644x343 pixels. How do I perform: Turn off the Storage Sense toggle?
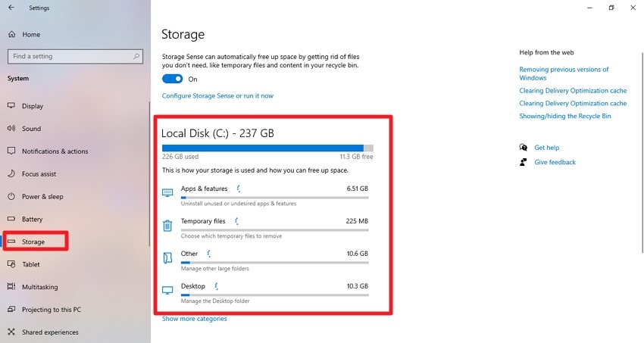(x=173, y=79)
